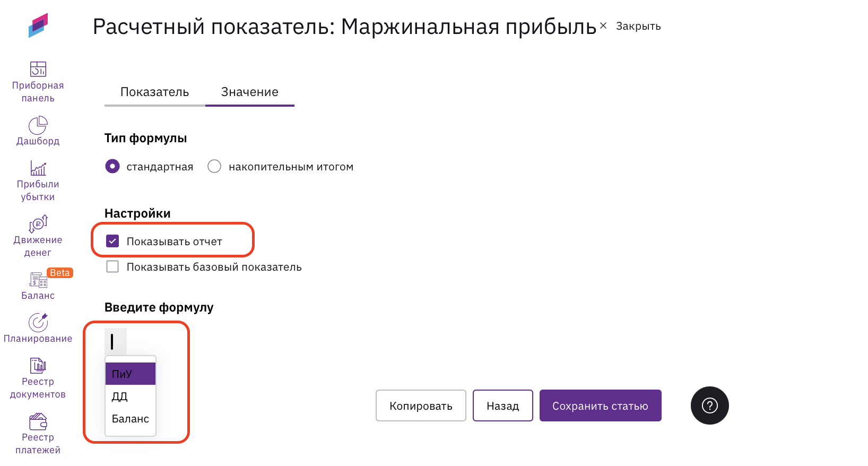Open Реестр платежей wallet icon

click(38, 421)
